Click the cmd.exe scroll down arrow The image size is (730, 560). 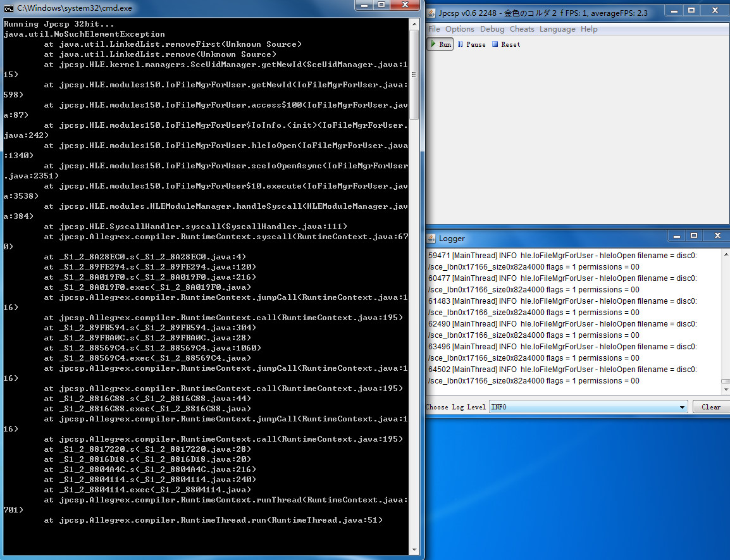point(414,550)
